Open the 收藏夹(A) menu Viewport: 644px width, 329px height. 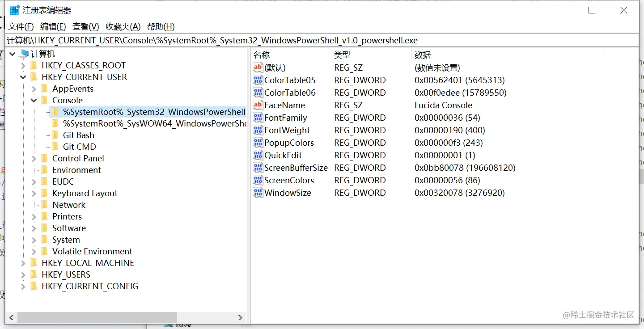point(123,26)
